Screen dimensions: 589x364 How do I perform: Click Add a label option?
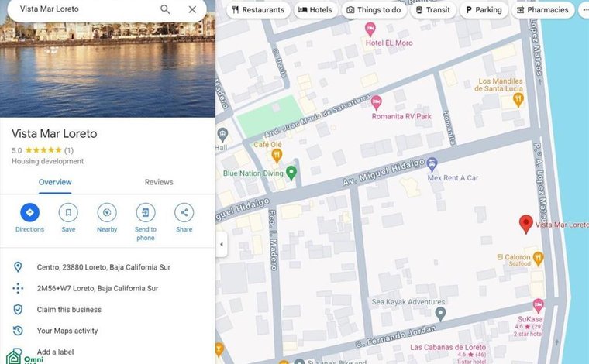[55, 352]
